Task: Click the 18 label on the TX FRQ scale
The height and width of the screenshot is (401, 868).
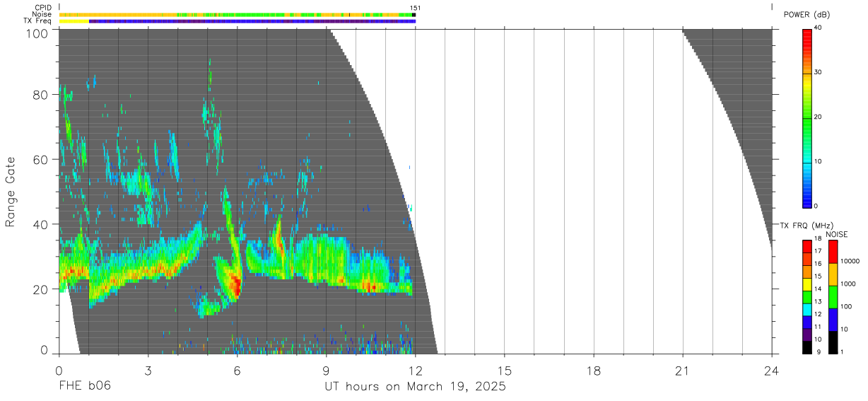Action: click(818, 239)
